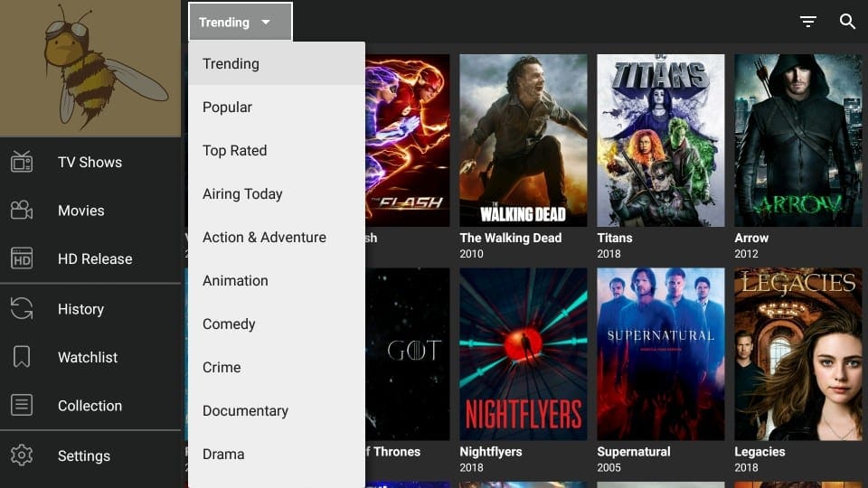The height and width of the screenshot is (488, 868).
Task: Open the Nightflyers poster
Action: point(524,354)
